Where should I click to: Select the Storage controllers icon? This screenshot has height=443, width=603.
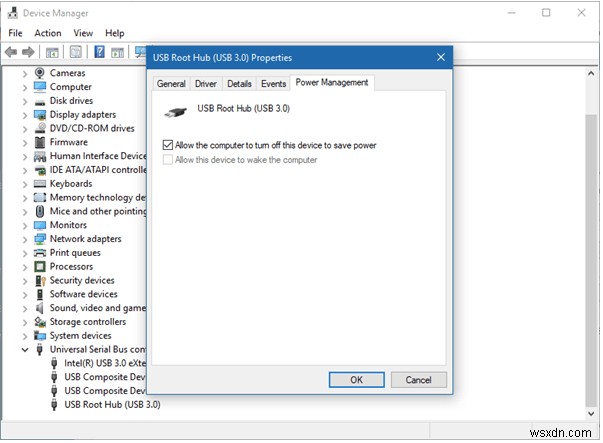(x=40, y=321)
